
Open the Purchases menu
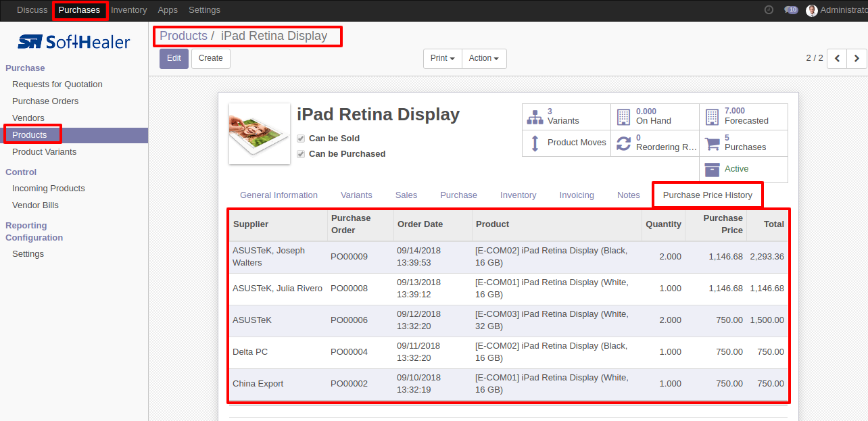(x=79, y=10)
